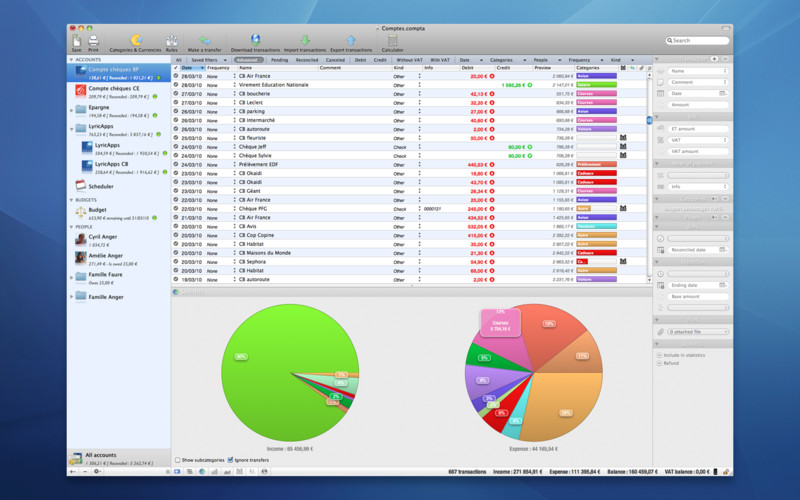Sort by the Name column header

[278, 68]
